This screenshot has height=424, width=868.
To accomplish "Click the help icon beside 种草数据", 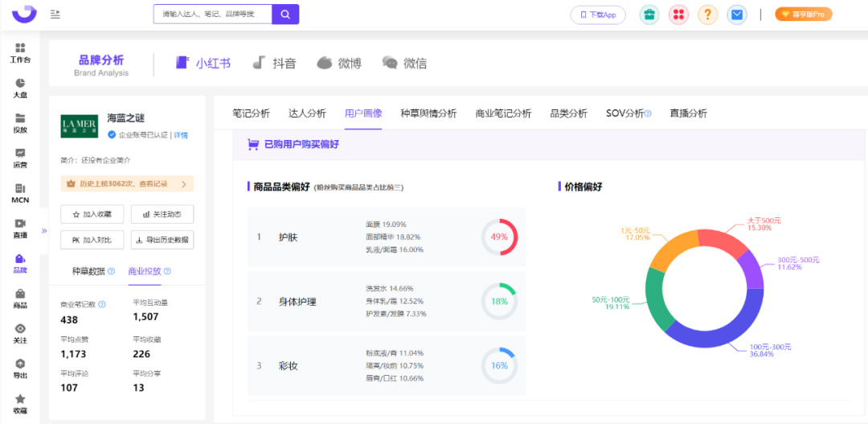I will coord(111,272).
